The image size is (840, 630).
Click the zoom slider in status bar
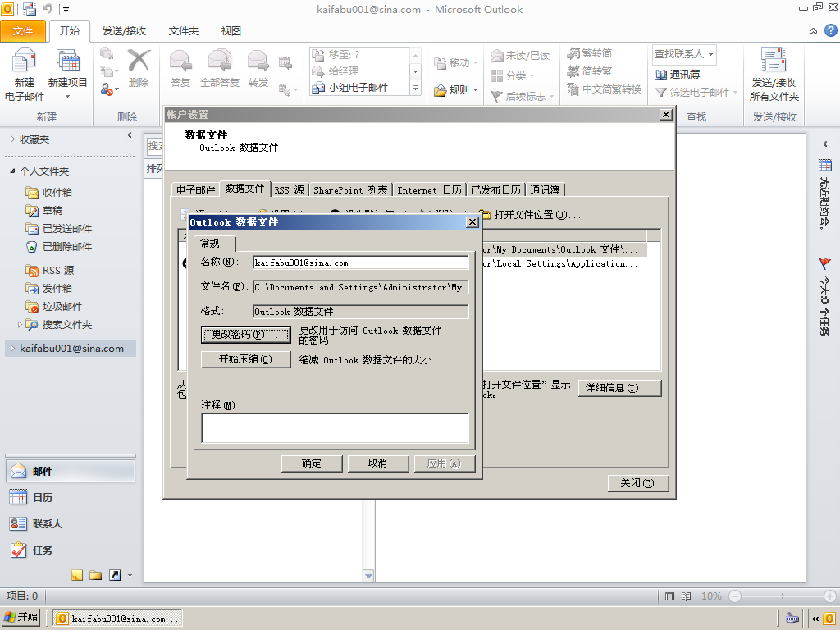tap(782, 596)
